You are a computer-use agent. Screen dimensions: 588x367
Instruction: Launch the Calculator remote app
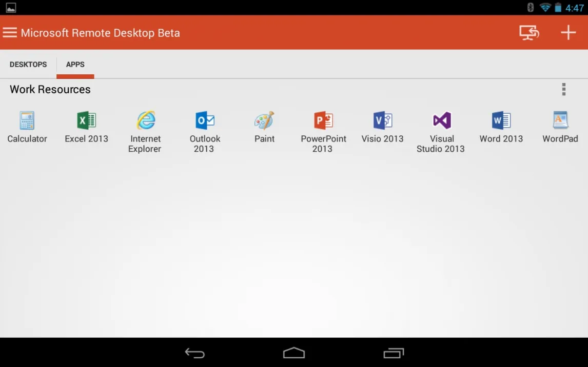27,121
